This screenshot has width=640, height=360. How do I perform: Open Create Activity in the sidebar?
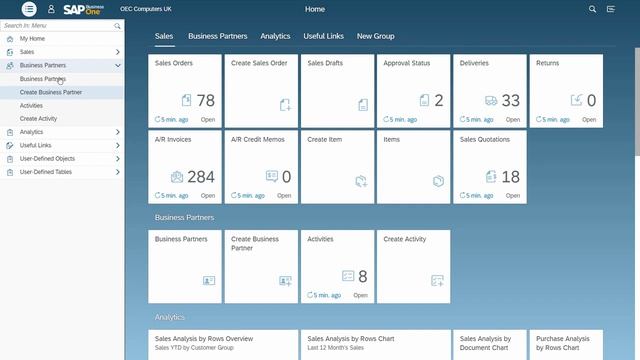coord(62,118)
